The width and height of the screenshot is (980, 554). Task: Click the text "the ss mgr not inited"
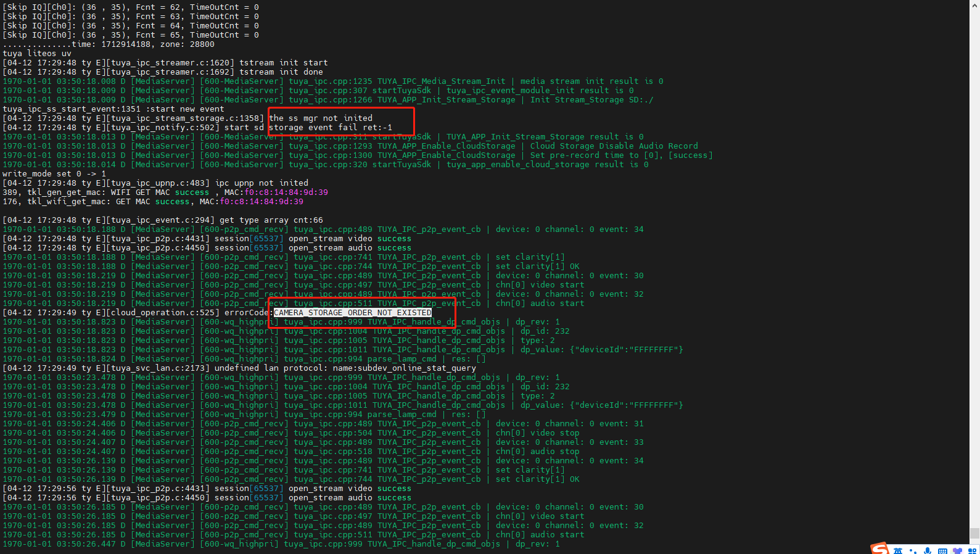[321, 118]
